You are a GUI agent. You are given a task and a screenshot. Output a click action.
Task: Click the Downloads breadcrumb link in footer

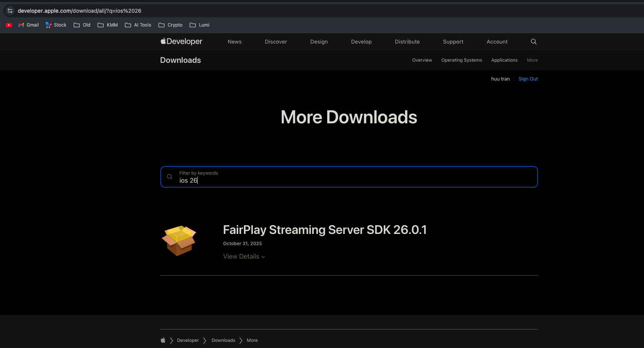coord(223,340)
